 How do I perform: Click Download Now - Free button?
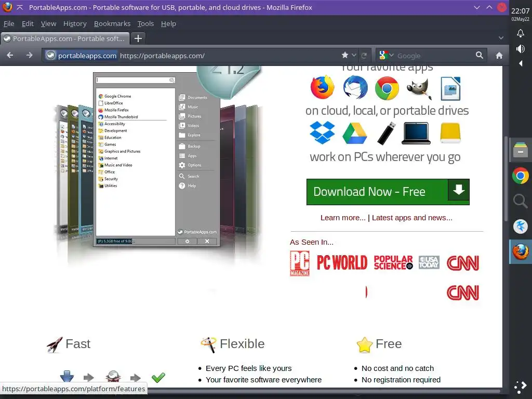(x=388, y=192)
